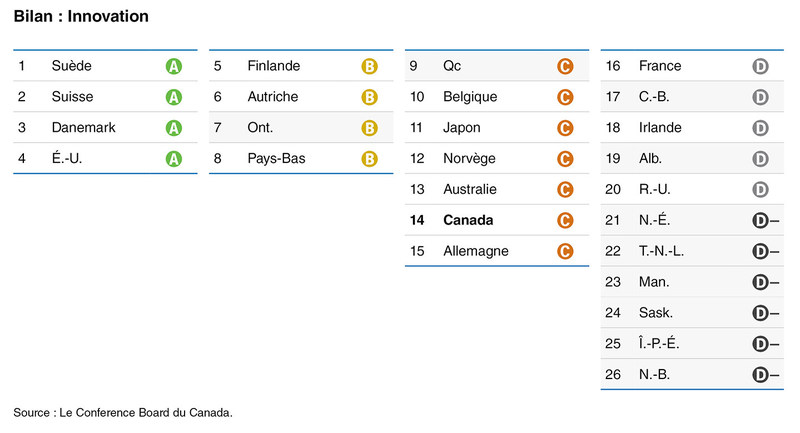The image size is (800, 433).
Task: Select the C grade icon next to Canada
Action: coord(565,220)
